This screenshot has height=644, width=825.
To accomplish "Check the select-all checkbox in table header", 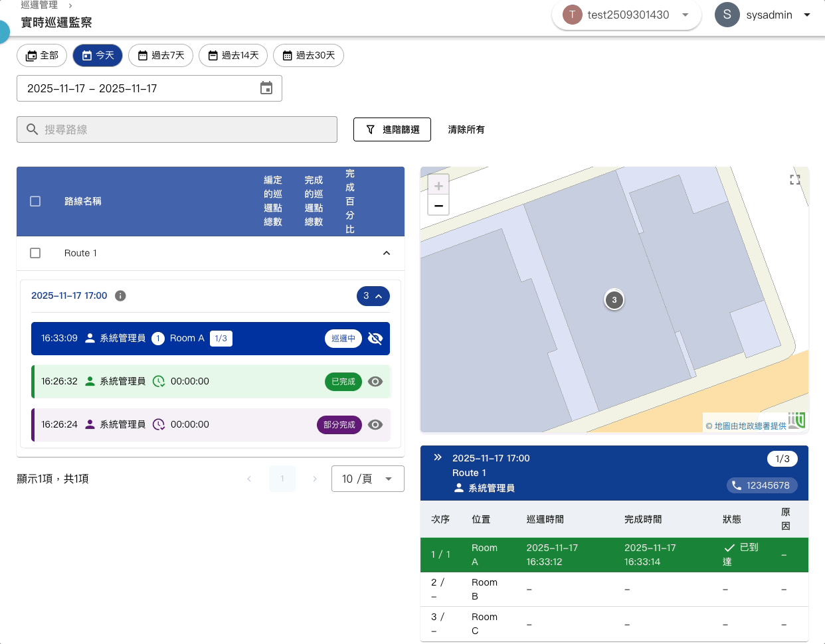I will [x=35, y=201].
